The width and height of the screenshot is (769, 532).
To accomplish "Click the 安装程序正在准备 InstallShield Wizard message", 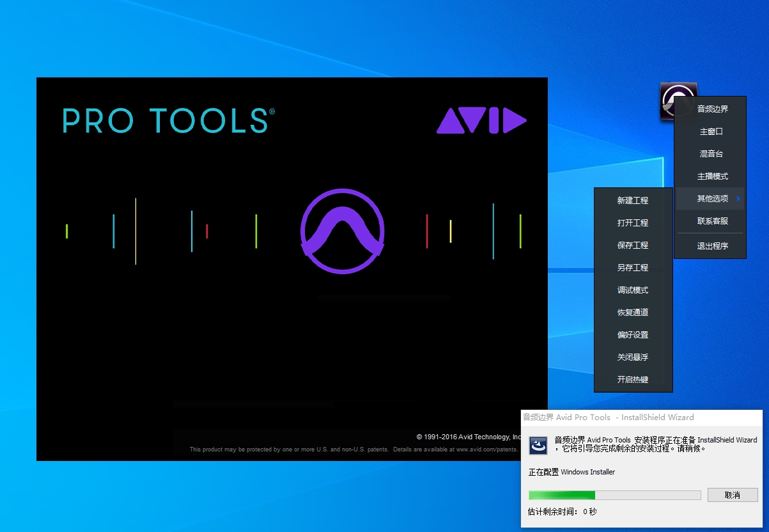I will [655, 444].
